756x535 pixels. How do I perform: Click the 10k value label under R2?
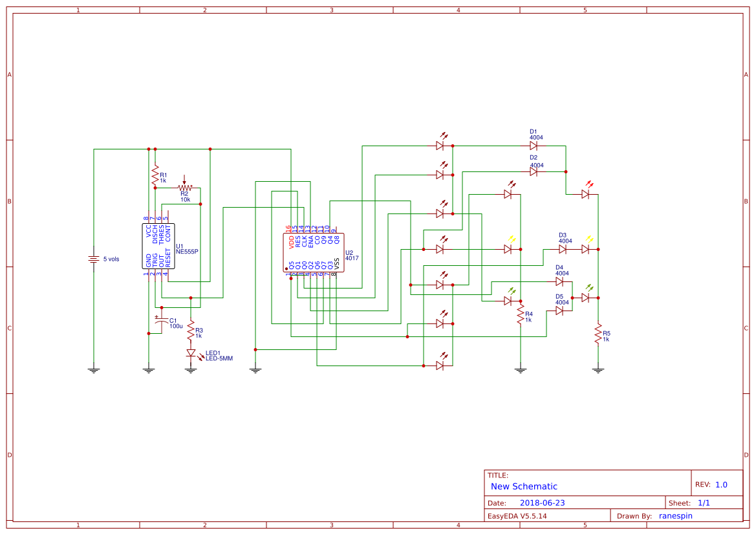pos(186,199)
